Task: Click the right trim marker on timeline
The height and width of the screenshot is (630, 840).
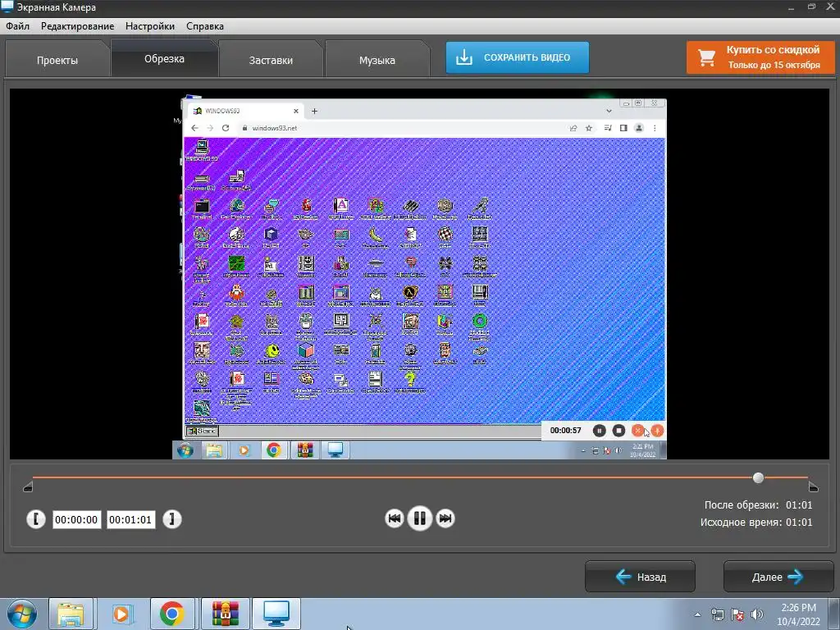Action: coord(813,486)
